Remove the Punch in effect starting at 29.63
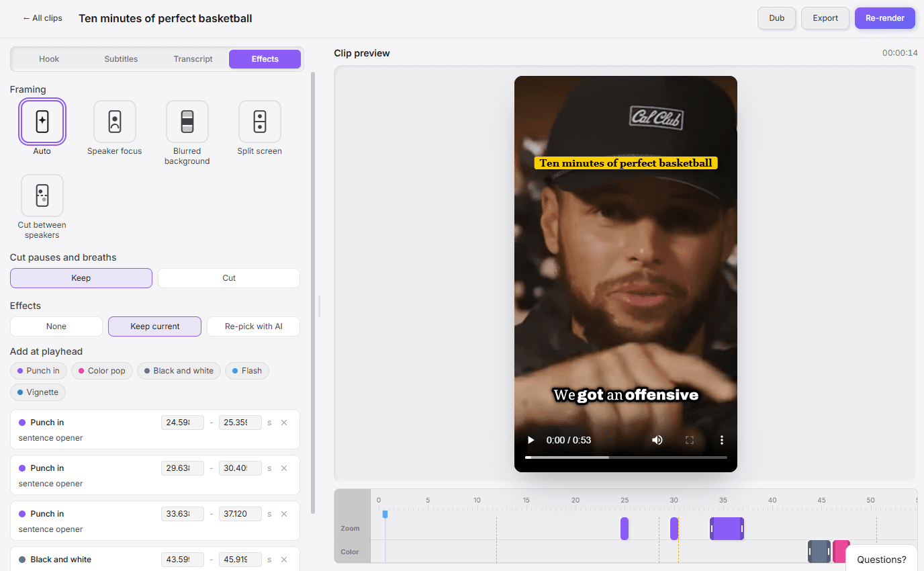This screenshot has height=571, width=924. point(284,468)
